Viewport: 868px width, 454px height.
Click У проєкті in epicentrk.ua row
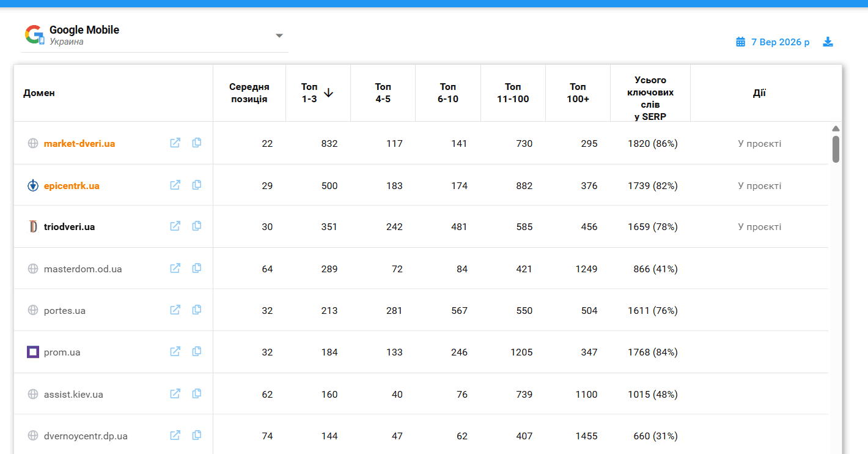click(x=759, y=185)
